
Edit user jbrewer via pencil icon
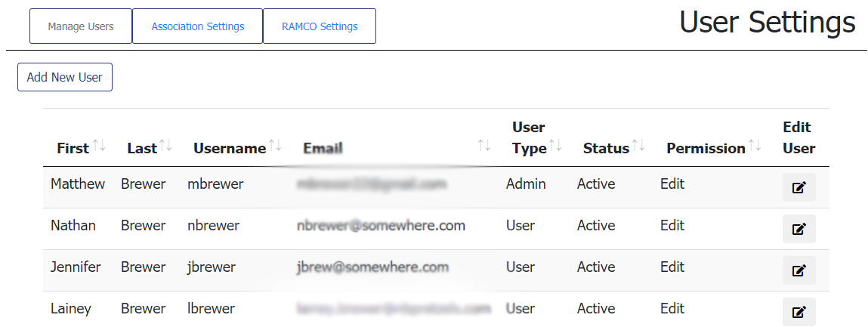[798, 270]
